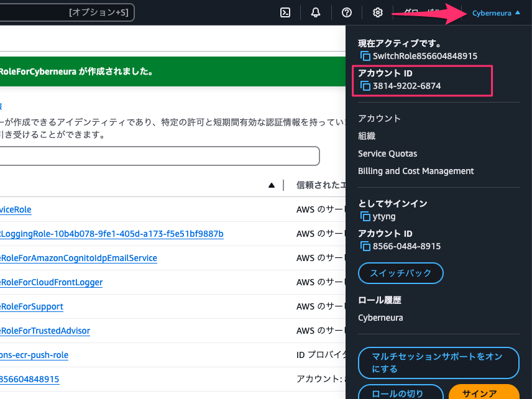532x399 pixels.
Task: Click the ID プロバイダ cell text
Action: [x=321, y=355]
